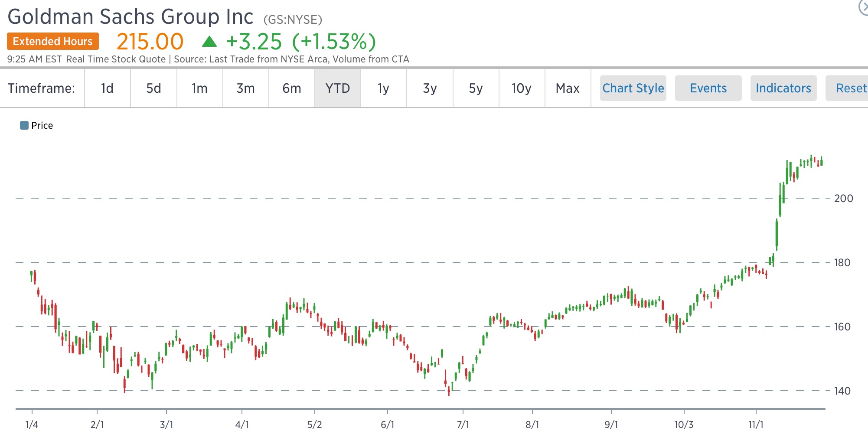
Task: Open the Events menu
Action: (708, 88)
